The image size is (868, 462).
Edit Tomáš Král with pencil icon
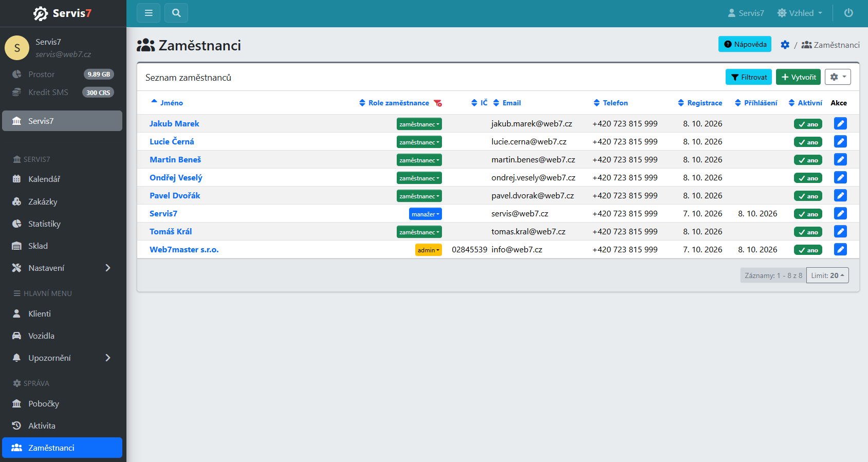840,231
